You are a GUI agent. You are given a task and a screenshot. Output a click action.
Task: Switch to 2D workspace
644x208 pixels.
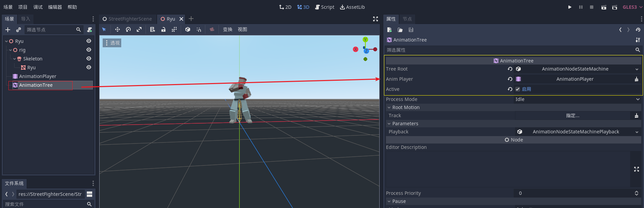click(x=285, y=7)
